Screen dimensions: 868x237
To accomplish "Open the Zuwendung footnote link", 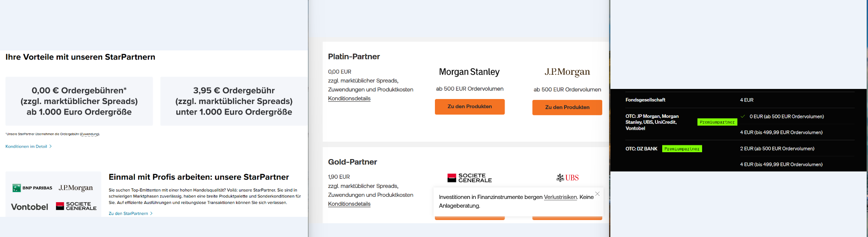I will pyautogui.click(x=90, y=134).
